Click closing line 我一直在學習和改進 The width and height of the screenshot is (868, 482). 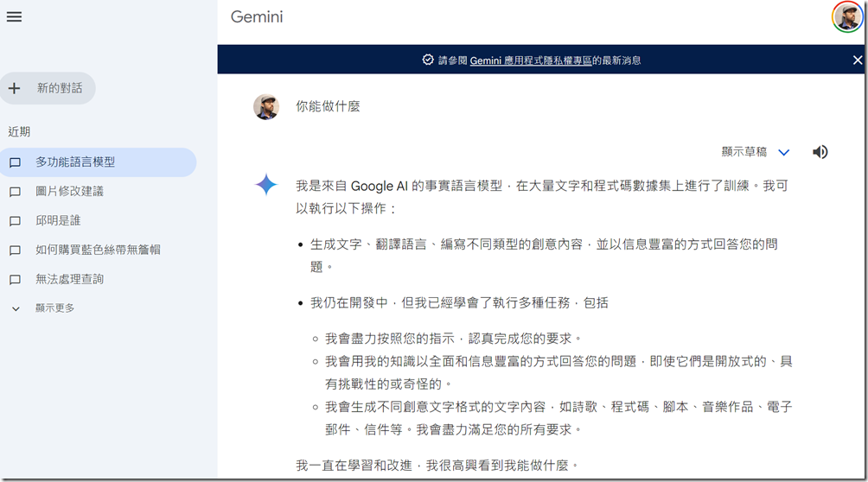tap(354, 466)
